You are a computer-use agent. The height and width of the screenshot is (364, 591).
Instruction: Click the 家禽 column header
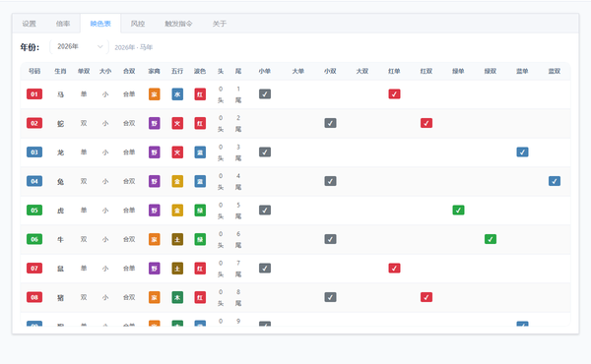[x=155, y=71]
